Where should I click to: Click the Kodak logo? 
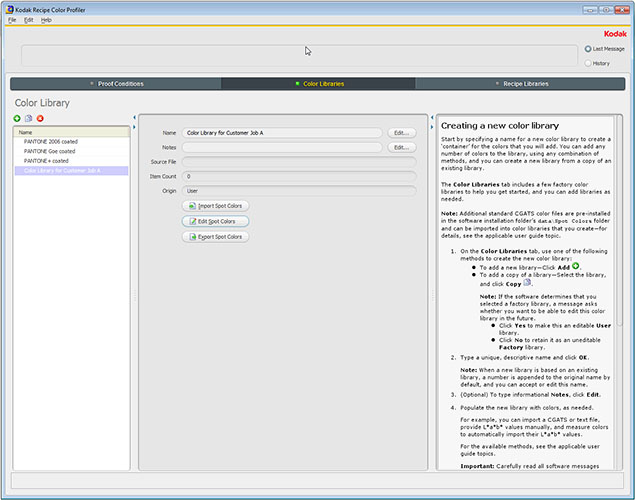615,34
